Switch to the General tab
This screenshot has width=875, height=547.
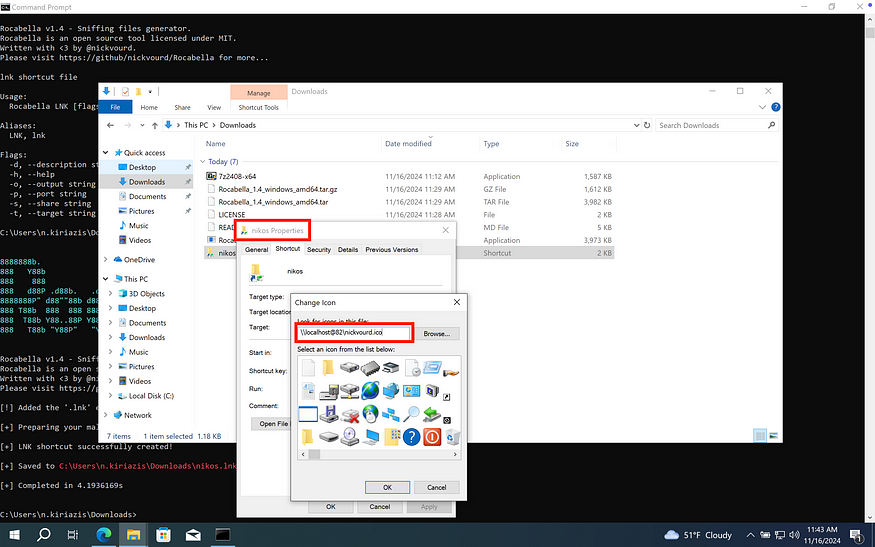point(256,249)
